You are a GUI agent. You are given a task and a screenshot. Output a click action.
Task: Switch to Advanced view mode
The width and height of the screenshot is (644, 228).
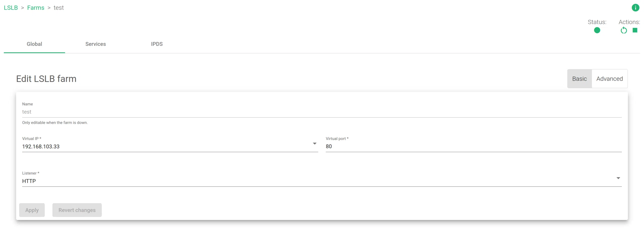coord(609,79)
